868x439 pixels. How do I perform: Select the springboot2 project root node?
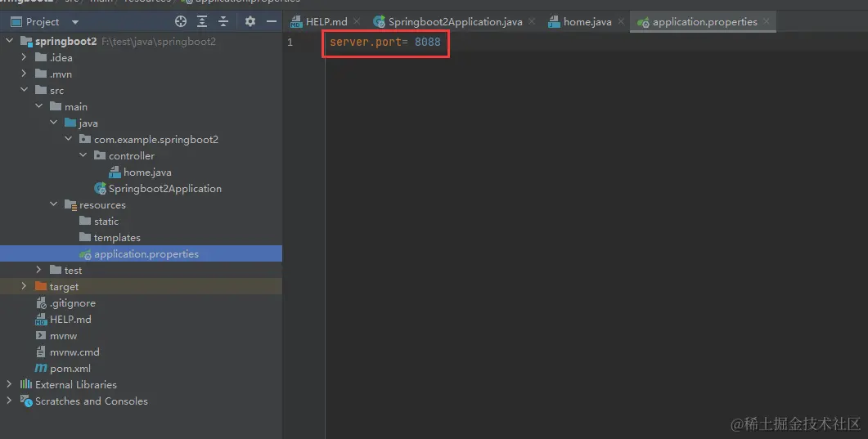coord(66,42)
